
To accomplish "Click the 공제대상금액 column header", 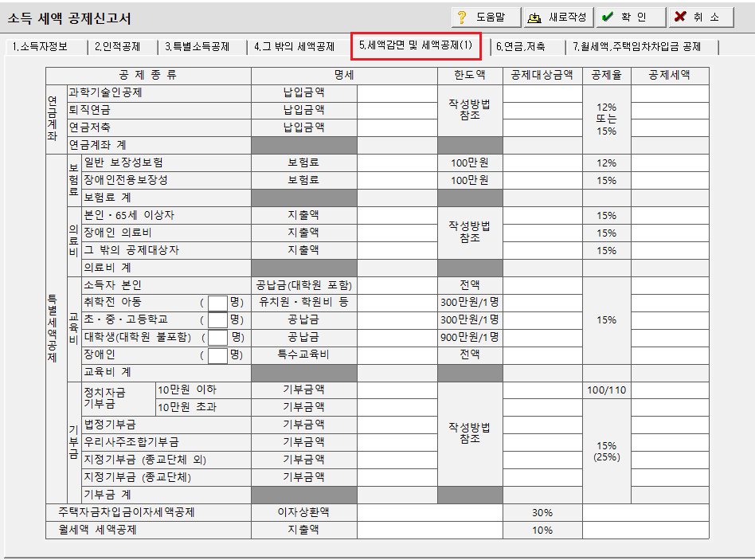I will (x=542, y=75).
